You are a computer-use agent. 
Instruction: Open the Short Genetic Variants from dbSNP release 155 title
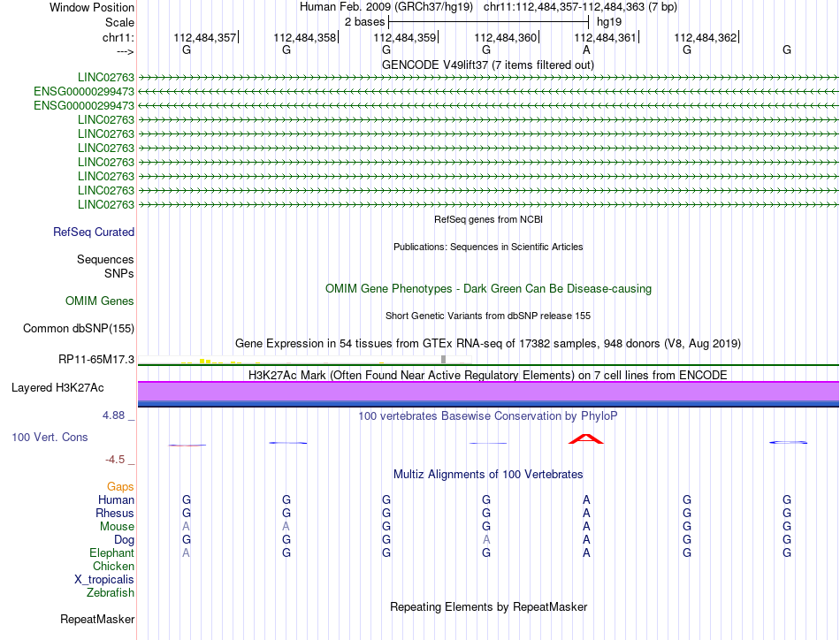488,316
